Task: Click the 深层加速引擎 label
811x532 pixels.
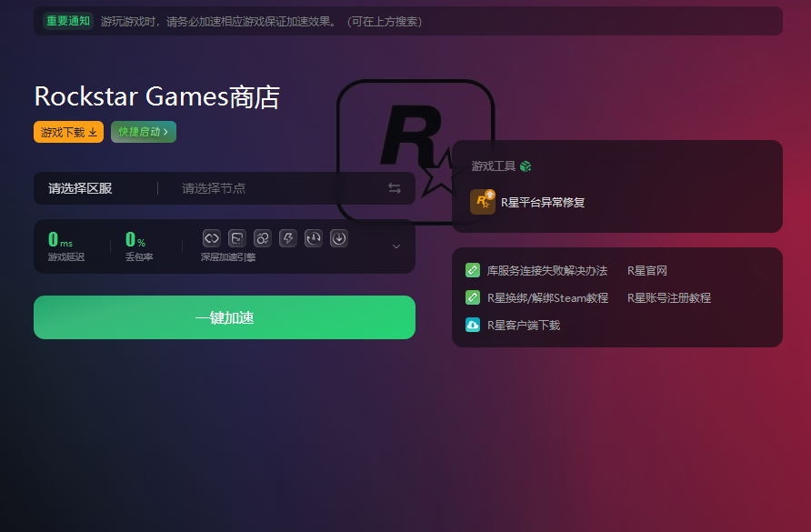Action: pos(228,257)
